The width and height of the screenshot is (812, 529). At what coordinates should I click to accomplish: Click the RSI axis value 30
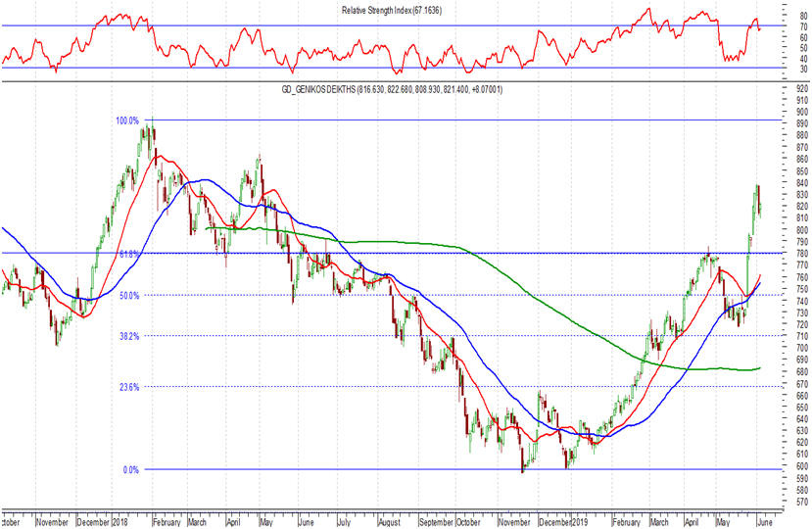point(804,69)
